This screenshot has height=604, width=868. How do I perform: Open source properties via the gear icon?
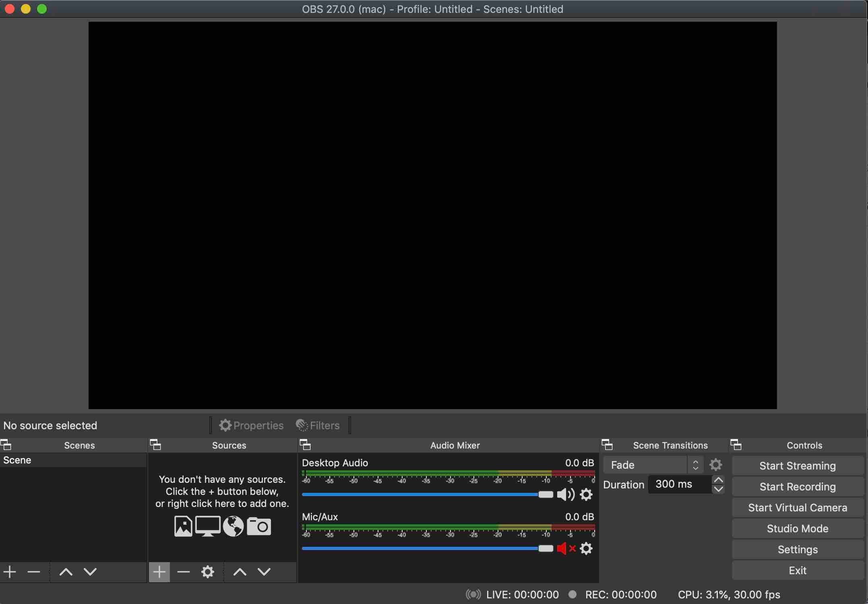tap(208, 572)
